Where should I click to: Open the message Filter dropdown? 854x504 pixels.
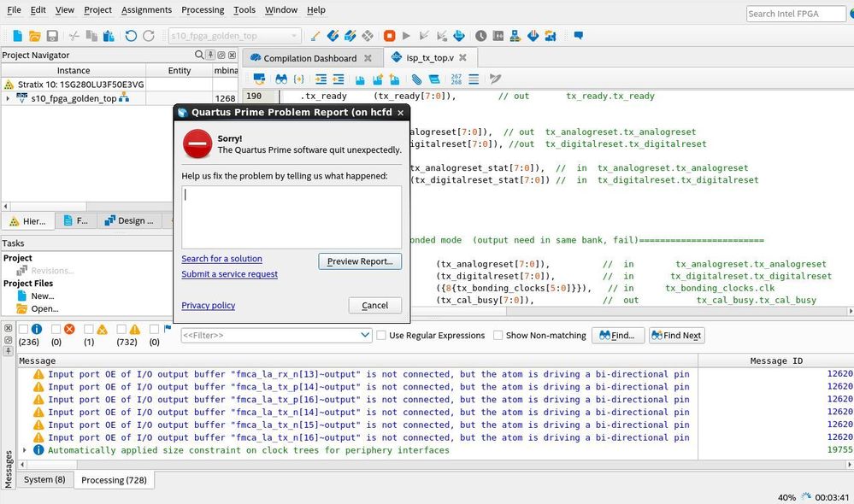coord(364,336)
